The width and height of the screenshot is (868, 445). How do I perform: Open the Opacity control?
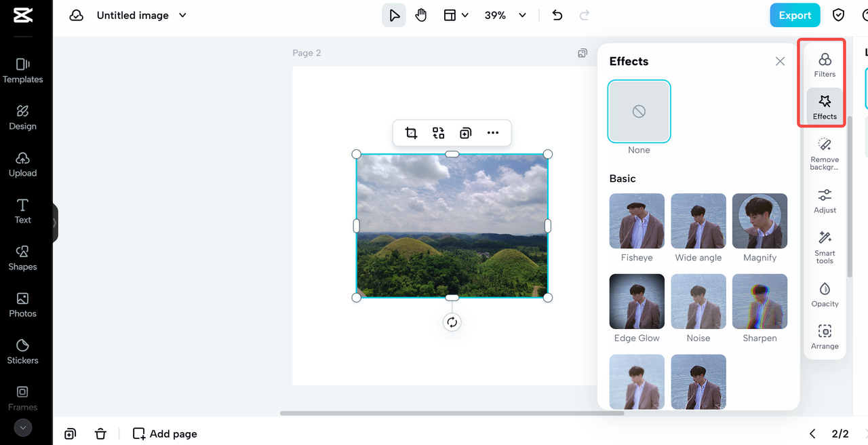point(825,294)
